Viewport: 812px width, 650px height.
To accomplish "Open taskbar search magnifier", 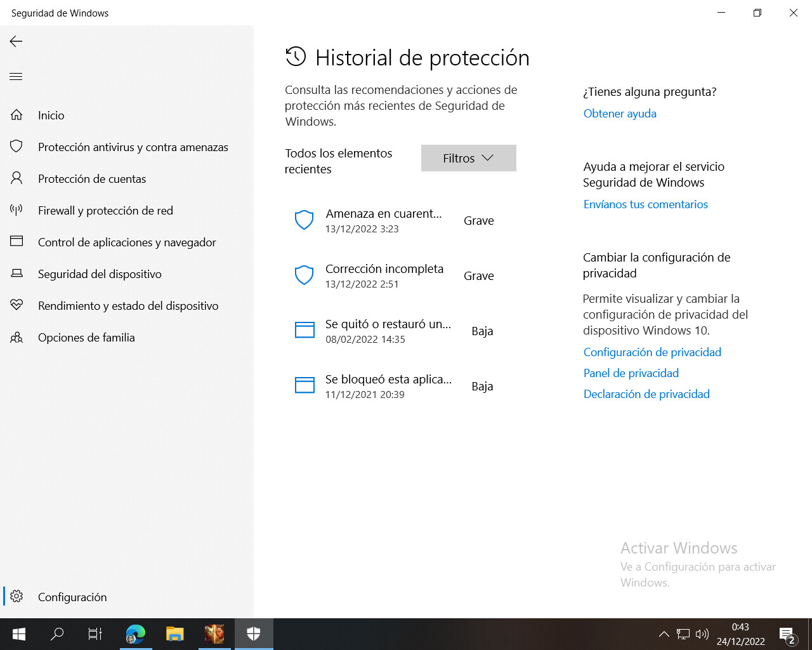I will click(x=57, y=634).
